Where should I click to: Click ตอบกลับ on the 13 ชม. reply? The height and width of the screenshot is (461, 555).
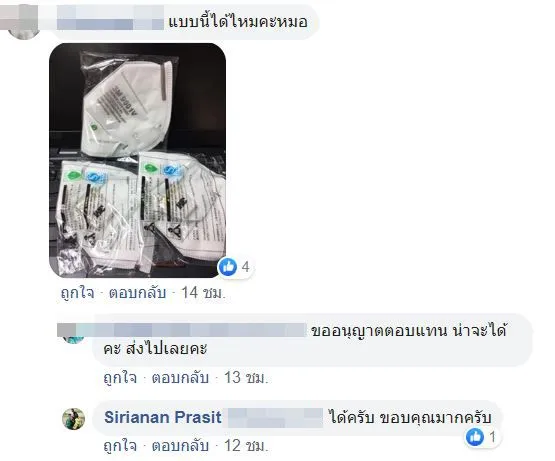[x=180, y=378]
